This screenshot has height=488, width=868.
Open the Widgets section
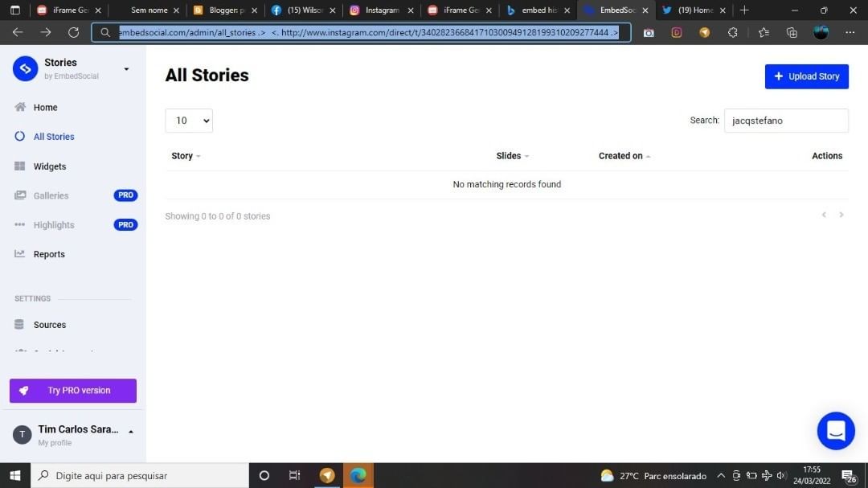50,166
